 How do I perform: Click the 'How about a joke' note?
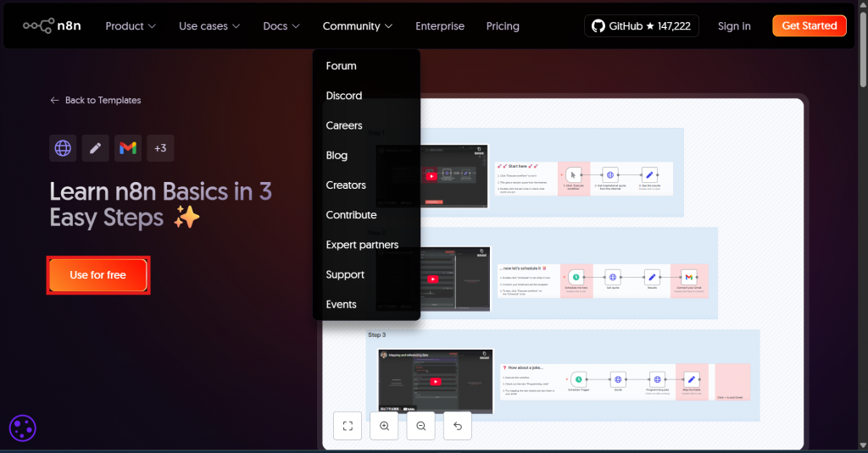click(x=531, y=382)
